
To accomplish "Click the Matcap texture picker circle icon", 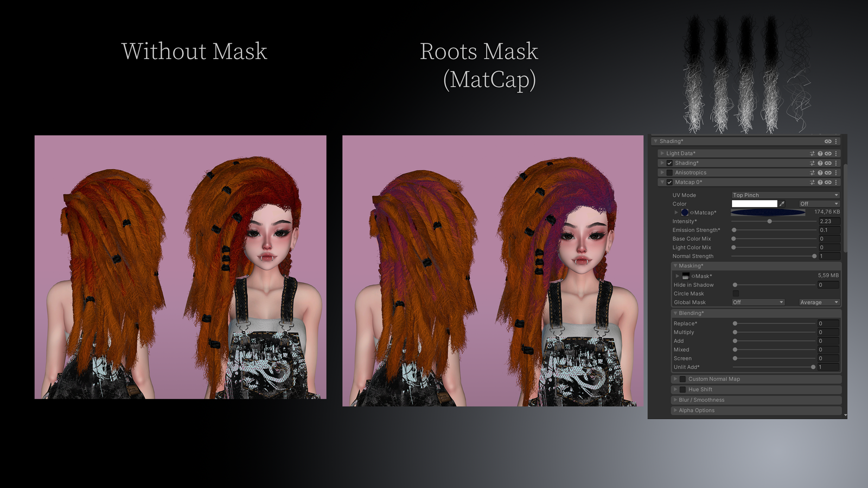I will [692, 213].
